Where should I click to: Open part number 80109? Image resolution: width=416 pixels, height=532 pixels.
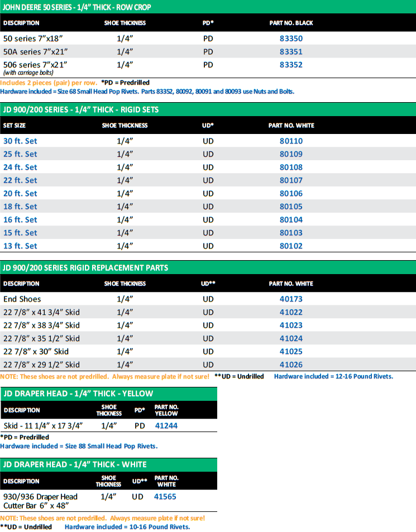[x=291, y=154]
